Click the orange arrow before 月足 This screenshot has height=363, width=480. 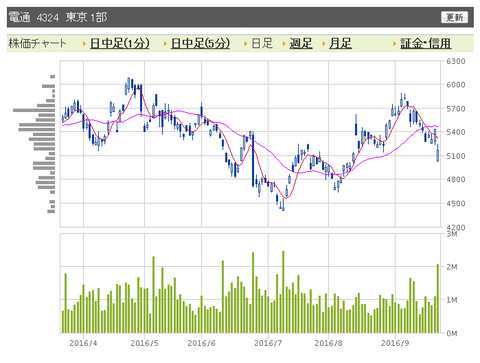pos(324,44)
